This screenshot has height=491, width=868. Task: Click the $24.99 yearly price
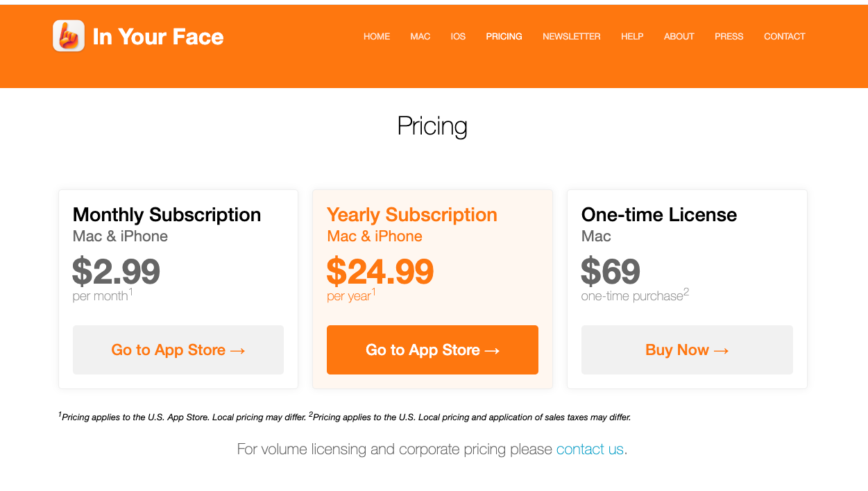pos(380,271)
